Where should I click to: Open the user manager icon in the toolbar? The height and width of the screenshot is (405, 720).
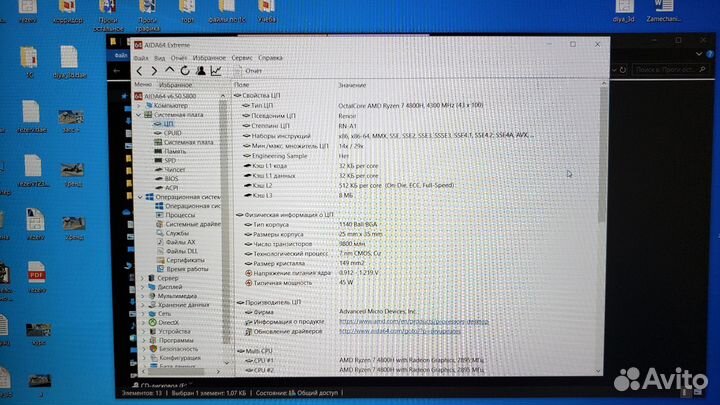pyautogui.click(x=201, y=70)
